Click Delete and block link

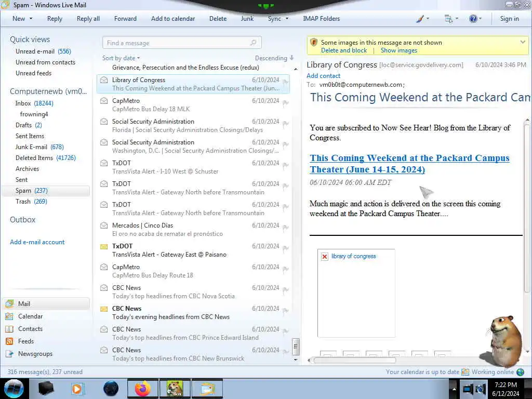(x=344, y=50)
